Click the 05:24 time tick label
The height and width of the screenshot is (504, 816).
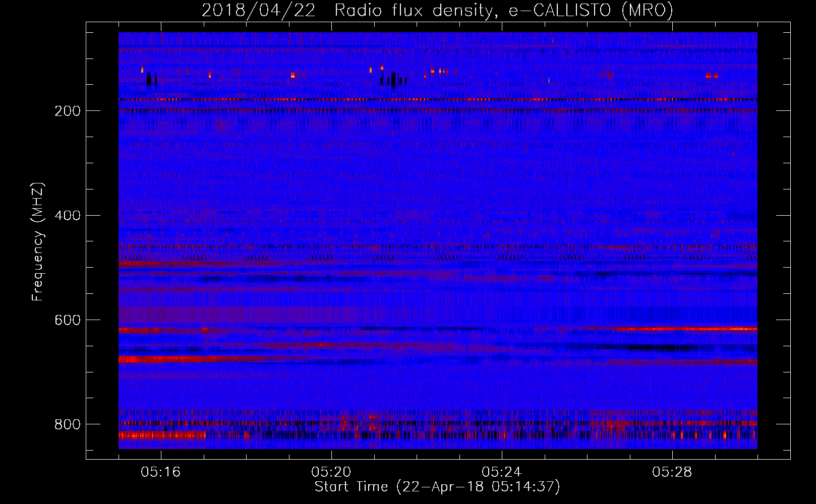click(502, 472)
